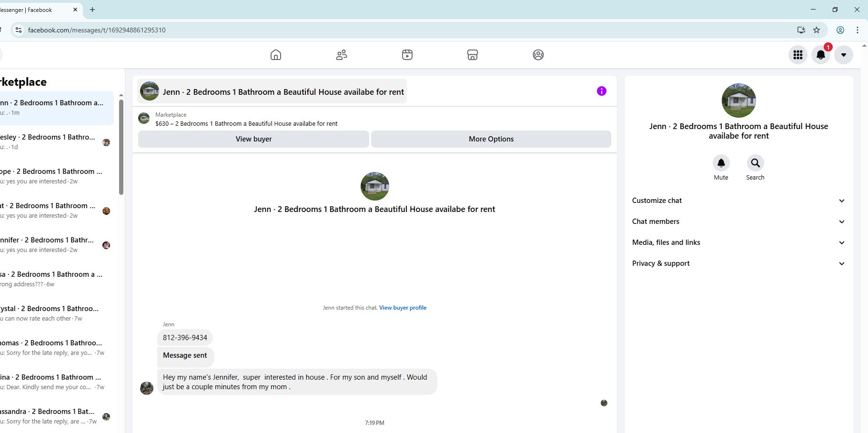Viewport: 868px width, 433px height.
Task: Open the Reels video icon
Action: point(407,55)
